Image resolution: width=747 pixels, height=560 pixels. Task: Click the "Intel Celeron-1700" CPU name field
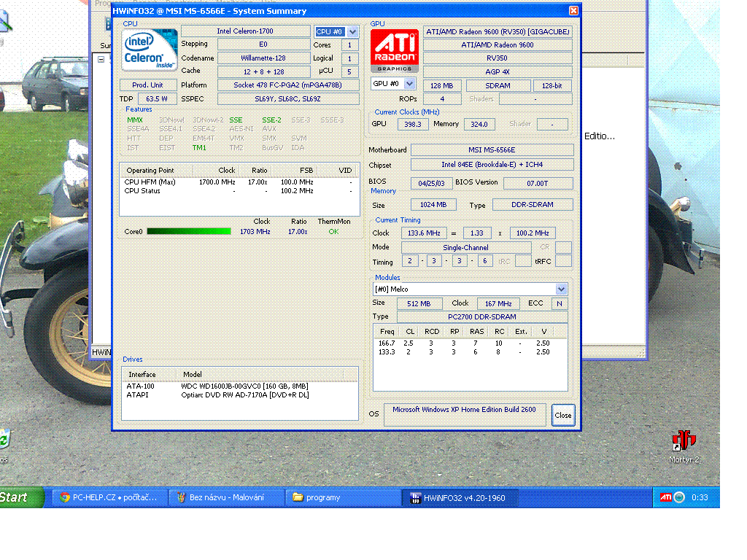pyautogui.click(x=245, y=31)
